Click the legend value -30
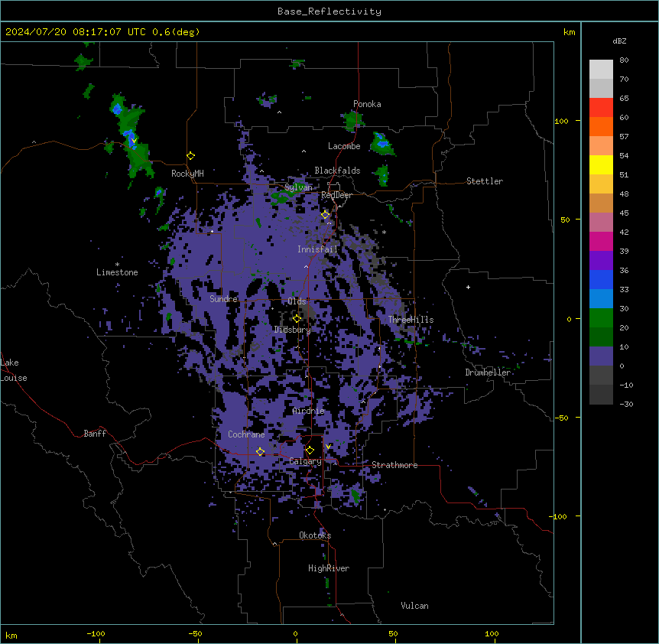The height and width of the screenshot is (644, 659). pos(626,404)
